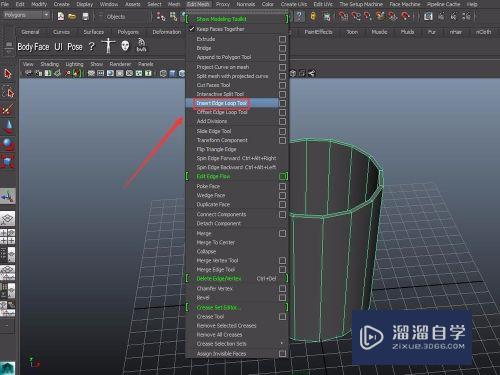
Task: Click select by object type icon
Action: coord(173,16)
